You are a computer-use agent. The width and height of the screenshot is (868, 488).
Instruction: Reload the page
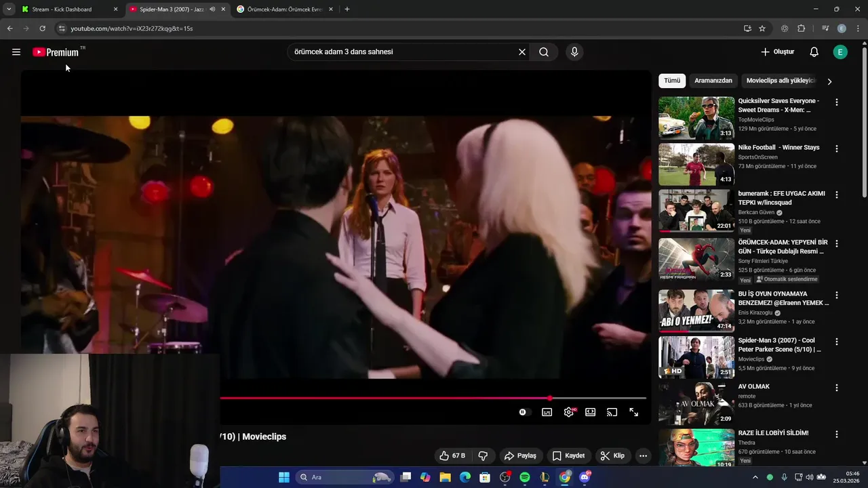point(42,28)
